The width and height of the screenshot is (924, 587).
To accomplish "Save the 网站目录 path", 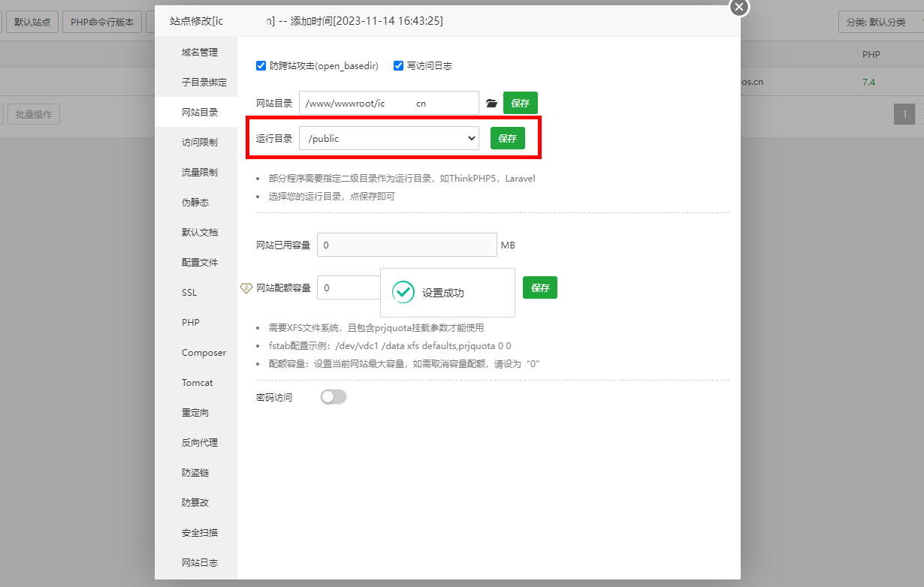I will tap(520, 104).
